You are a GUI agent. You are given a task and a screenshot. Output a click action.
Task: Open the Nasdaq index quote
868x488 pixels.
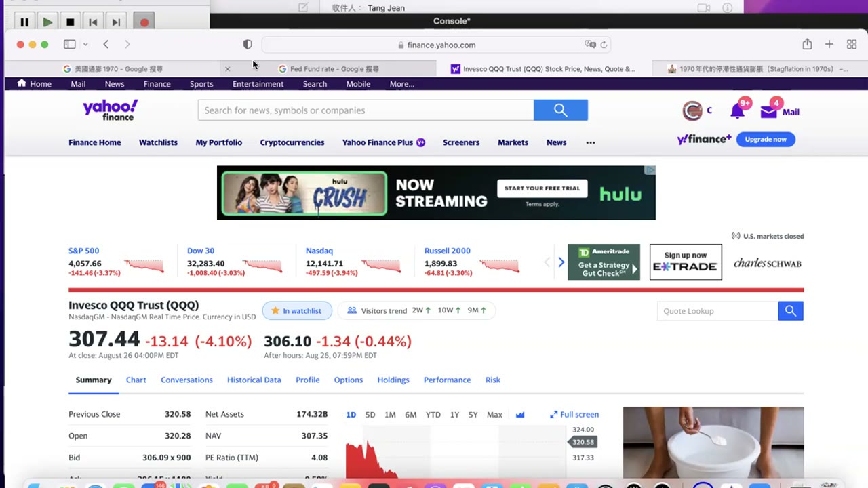point(319,251)
